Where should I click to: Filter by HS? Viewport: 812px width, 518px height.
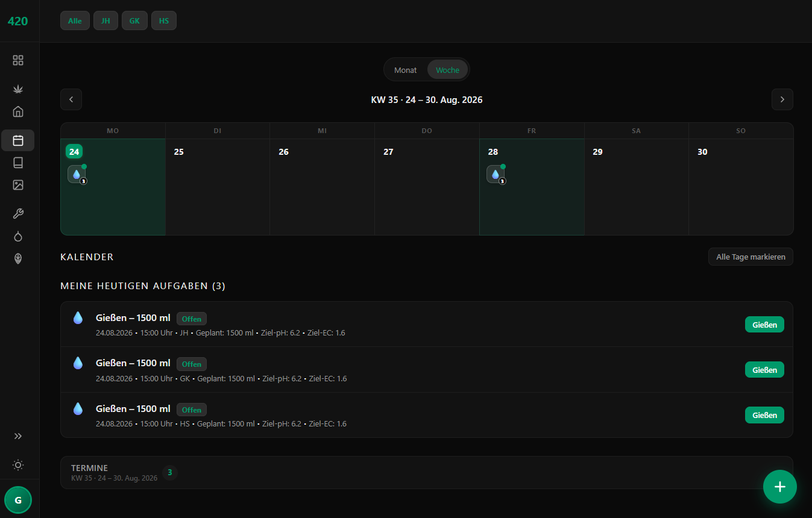(164, 20)
